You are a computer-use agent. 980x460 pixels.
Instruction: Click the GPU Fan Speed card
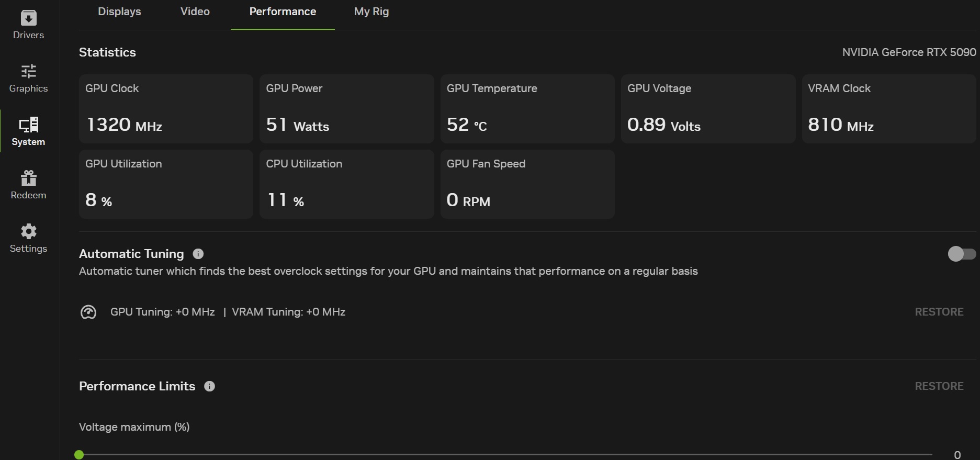527,184
